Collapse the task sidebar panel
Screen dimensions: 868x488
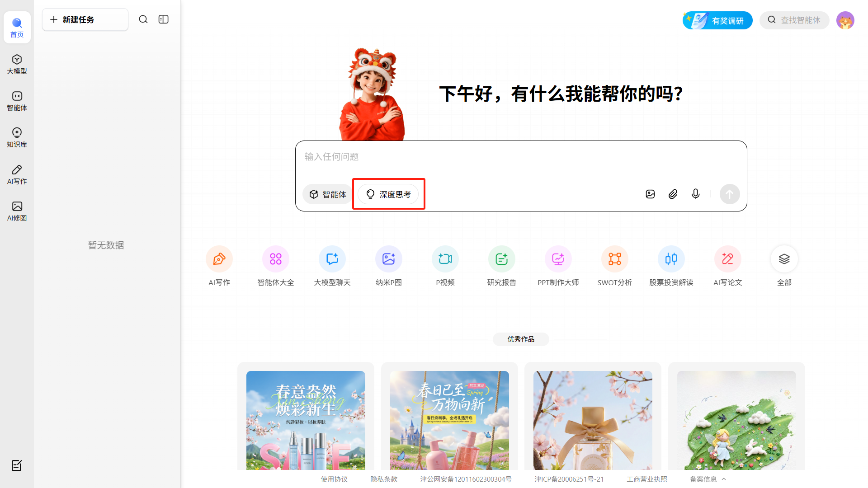(164, 19)
